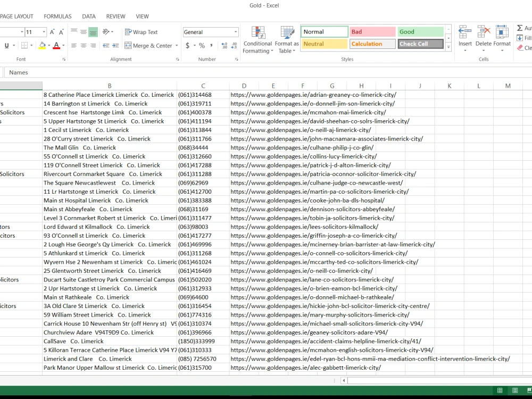This screenshot has width=532, height=399.
Task: Increase font size with the larger A icon
Action: (52, 32)
